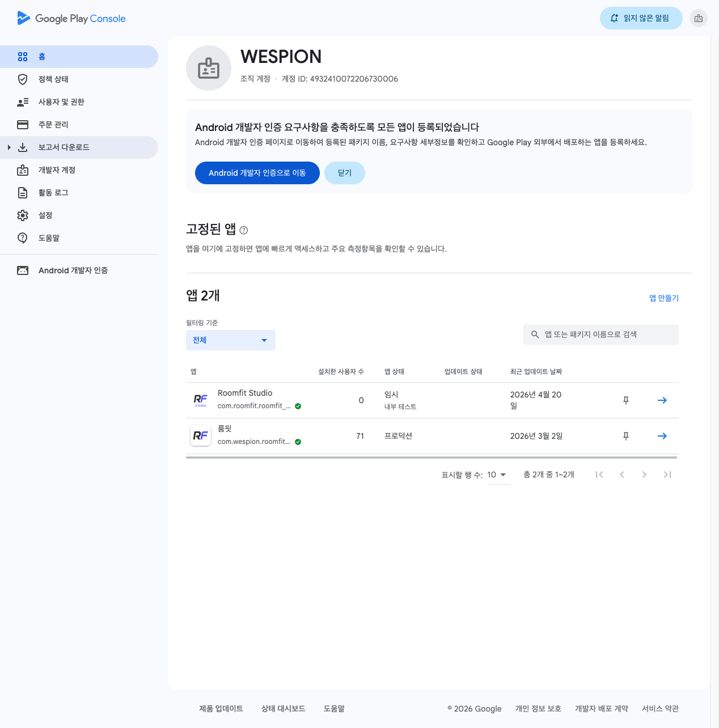Image resolution: width=719 pixels, height=728 pixels.
Task: Click Android 개발자 인증으로 이동 button
Action: (x=257, y=173)
